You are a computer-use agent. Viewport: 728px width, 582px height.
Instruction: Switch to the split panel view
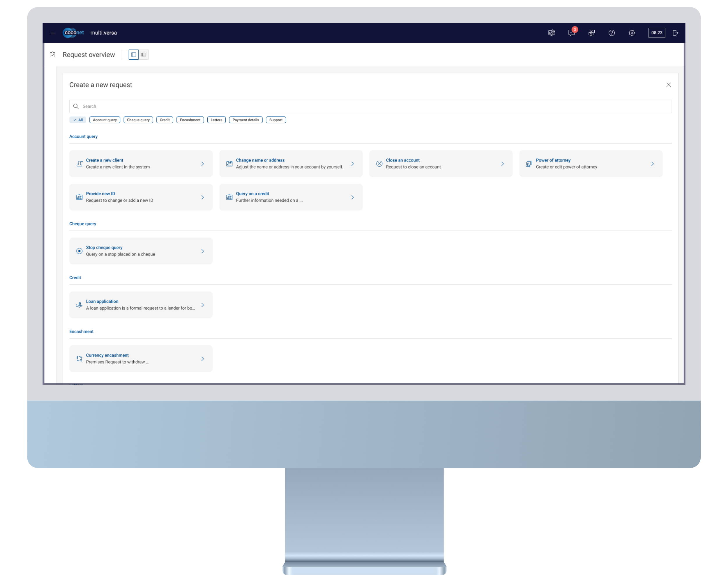coord(134,55)
